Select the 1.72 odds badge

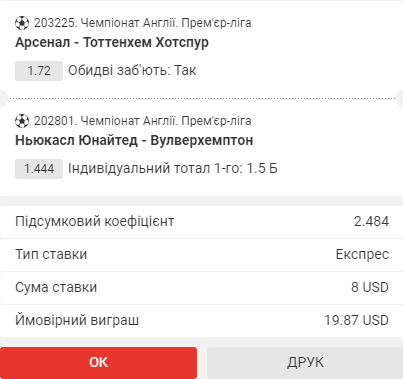coord(39,71)
